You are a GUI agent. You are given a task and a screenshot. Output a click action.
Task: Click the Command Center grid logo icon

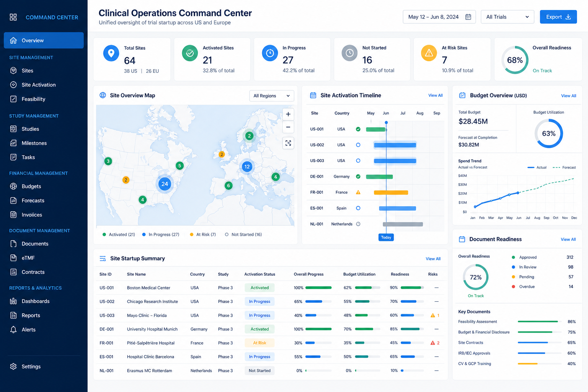[13, 17]
